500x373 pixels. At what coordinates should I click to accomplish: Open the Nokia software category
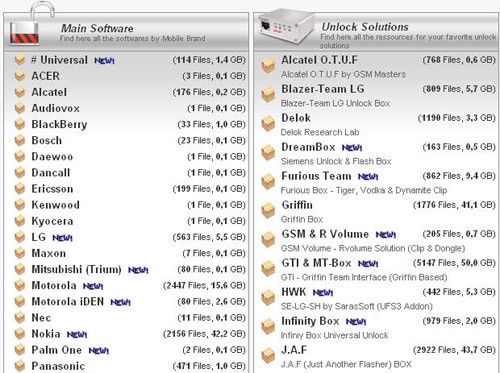click(46, 334)
